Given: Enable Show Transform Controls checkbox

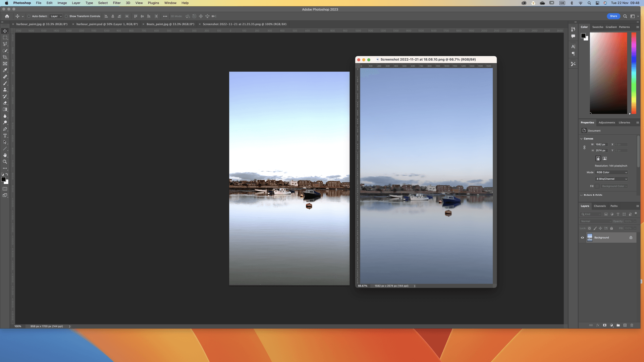Looking at the screenshot, I should pyautogui.click(x=66, y=16).
